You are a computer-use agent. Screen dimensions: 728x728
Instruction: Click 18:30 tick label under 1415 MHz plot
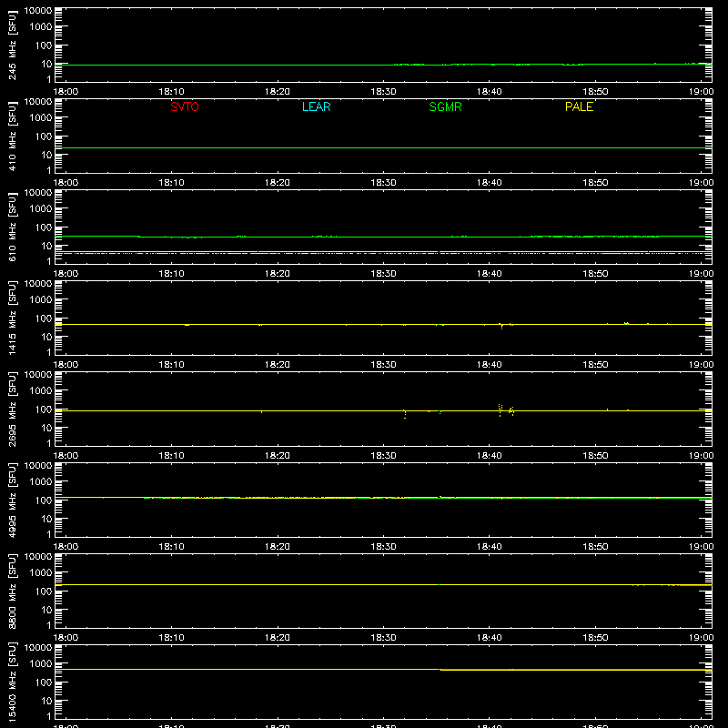coord(383,365)
